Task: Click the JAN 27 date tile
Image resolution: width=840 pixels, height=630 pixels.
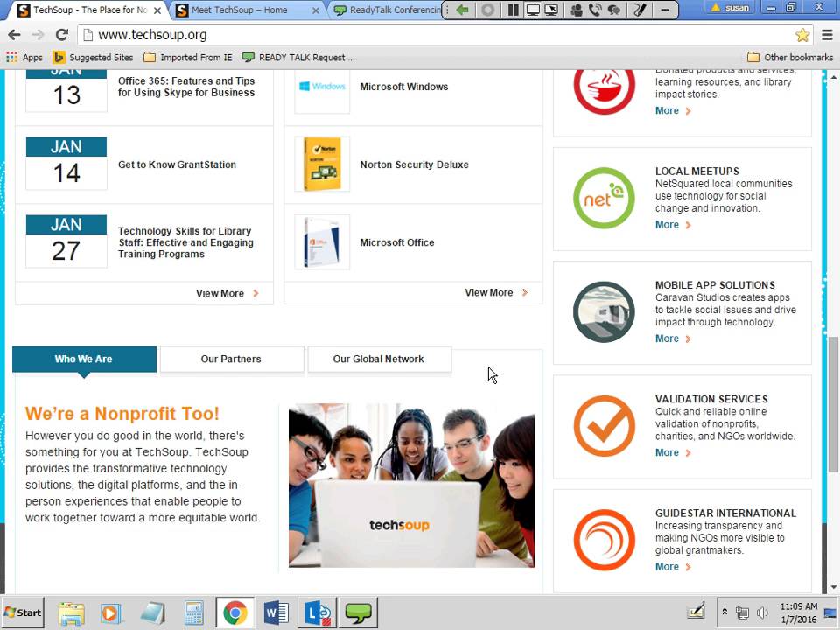Action: (66, 241)
